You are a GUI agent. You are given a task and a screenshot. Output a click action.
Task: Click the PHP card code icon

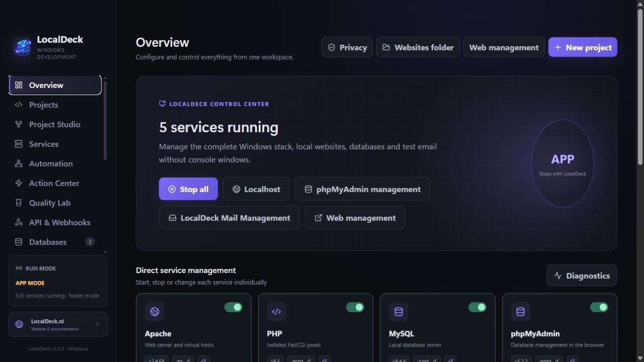coord(276,312)
